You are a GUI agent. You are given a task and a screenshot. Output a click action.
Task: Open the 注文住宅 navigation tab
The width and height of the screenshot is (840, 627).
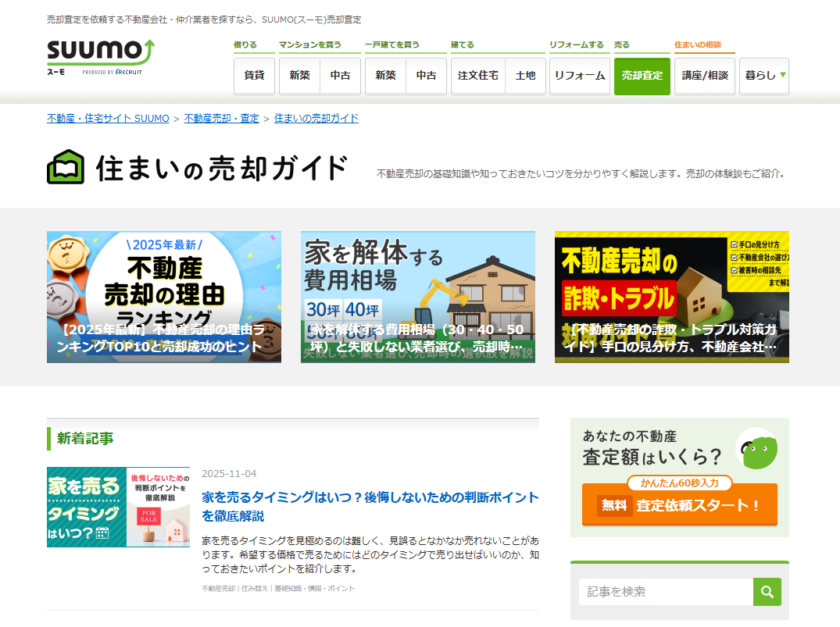point(478,76)
